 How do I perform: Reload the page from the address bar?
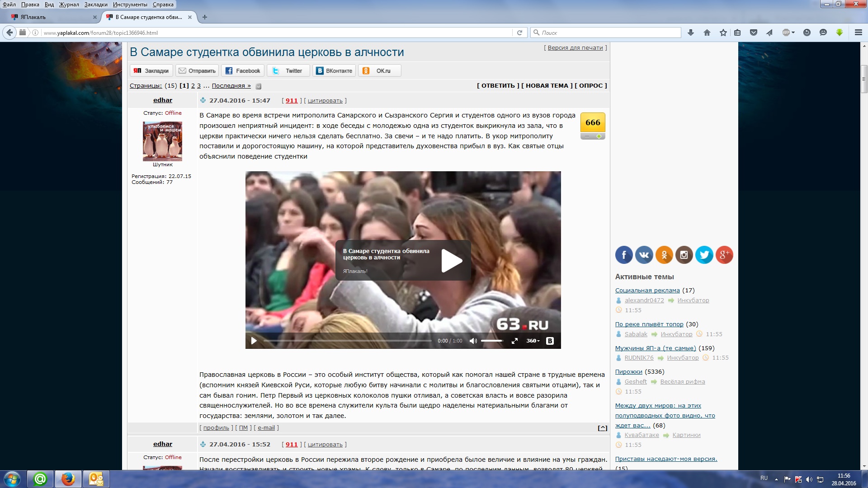click(x=519, y=33)
